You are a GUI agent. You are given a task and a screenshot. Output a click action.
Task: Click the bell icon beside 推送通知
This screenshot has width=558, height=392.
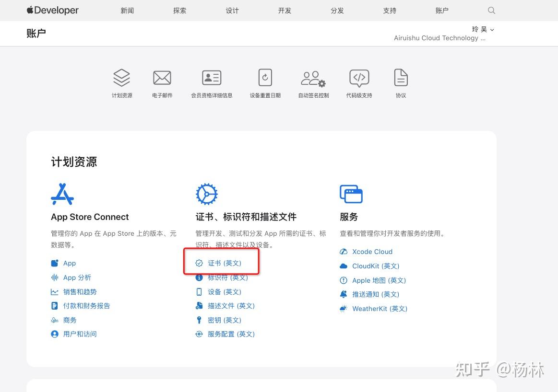[x=344, y=294]
